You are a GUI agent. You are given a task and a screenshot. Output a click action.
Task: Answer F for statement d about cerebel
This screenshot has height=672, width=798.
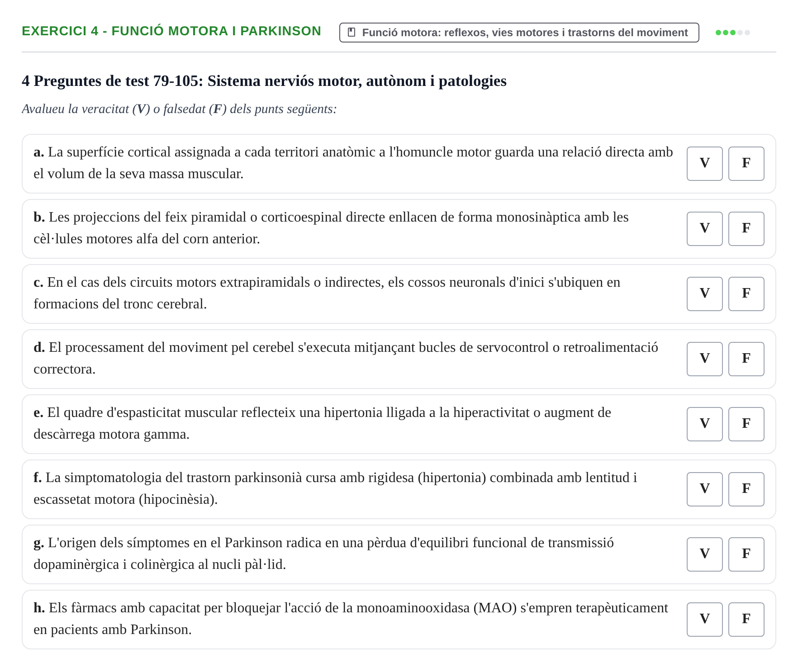click(746, 359)
